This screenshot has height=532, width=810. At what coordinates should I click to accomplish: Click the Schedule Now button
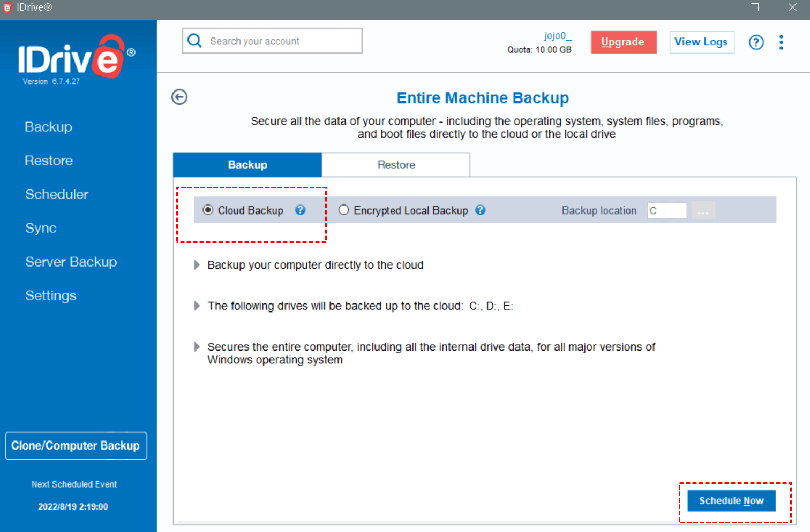(731, 501)
